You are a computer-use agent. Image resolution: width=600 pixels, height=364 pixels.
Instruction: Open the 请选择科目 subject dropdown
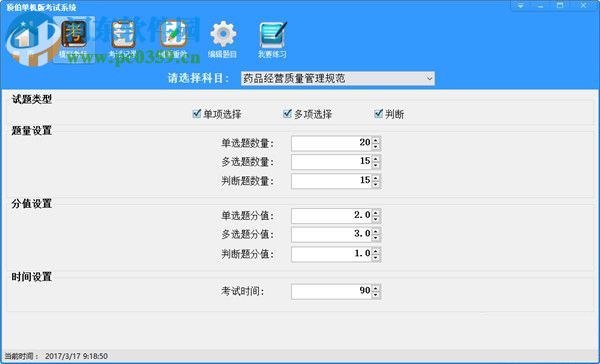click(x=338, y=78)
